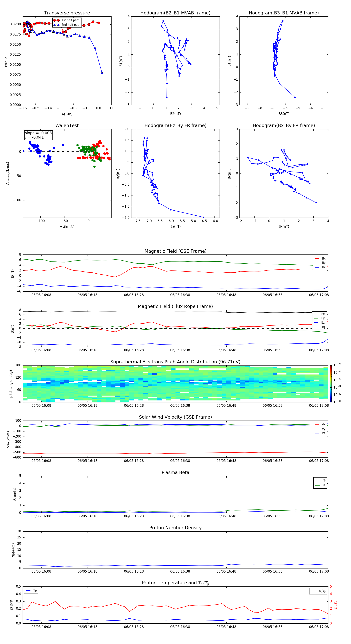The width and height of the screenshot is (351, 644).
Task: Click the 'Pt(nPa)' y-axis label
Action: coord(6,61)
